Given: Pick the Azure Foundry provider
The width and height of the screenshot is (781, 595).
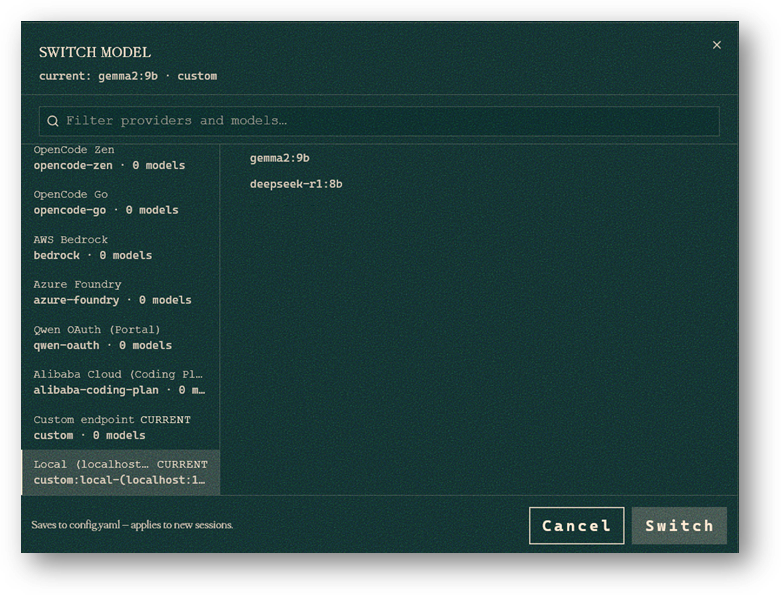Looking at the screenshot, I should click(120, 292).
